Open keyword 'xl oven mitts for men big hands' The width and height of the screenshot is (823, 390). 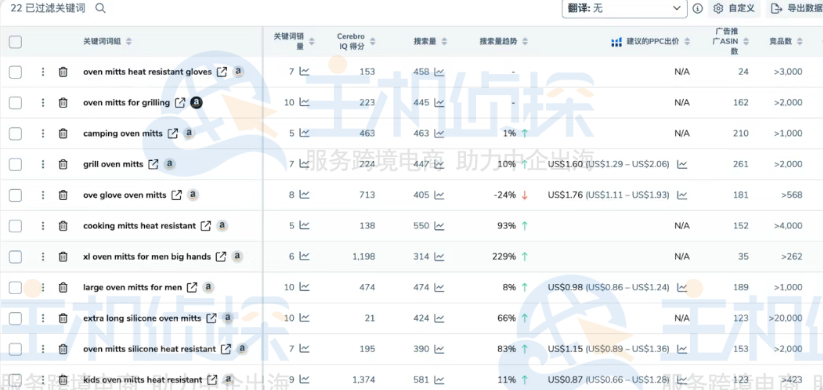[147, 257]
